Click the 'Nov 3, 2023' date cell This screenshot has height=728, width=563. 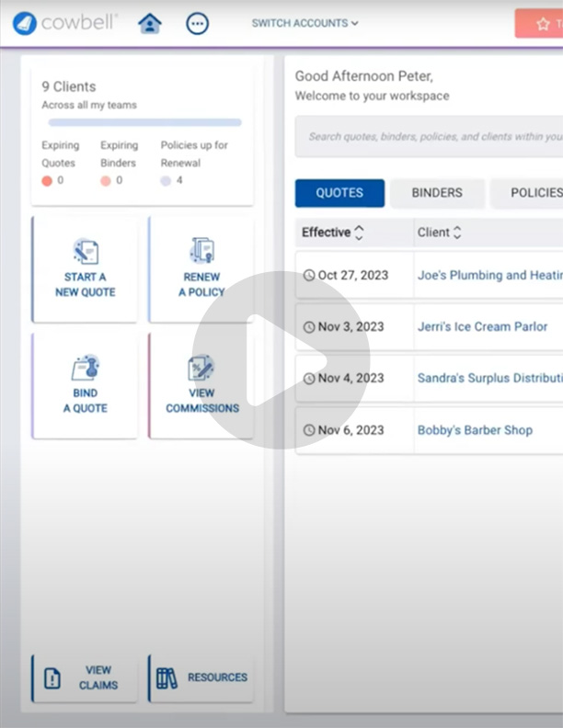click(x=350, y=327)
